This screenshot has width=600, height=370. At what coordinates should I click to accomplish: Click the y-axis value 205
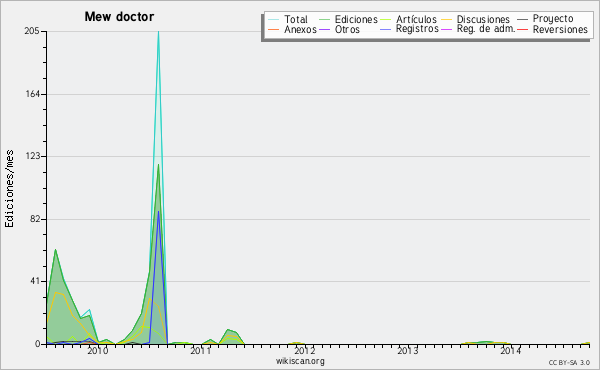pos(32,31)
